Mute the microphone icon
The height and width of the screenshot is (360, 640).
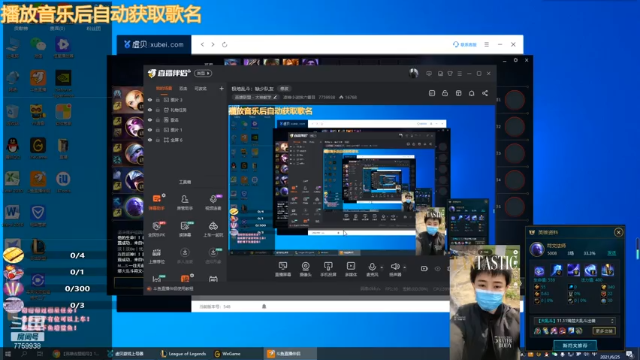click(372, 267)
